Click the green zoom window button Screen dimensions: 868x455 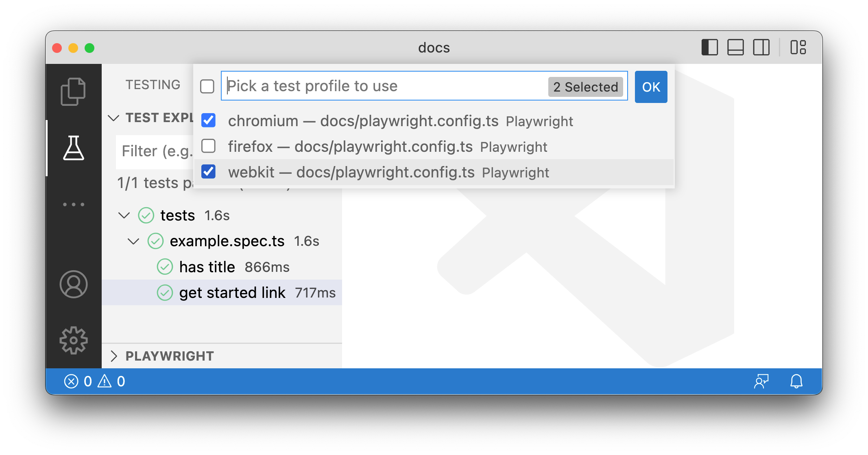pyautogui.click(x=89, y=48)
